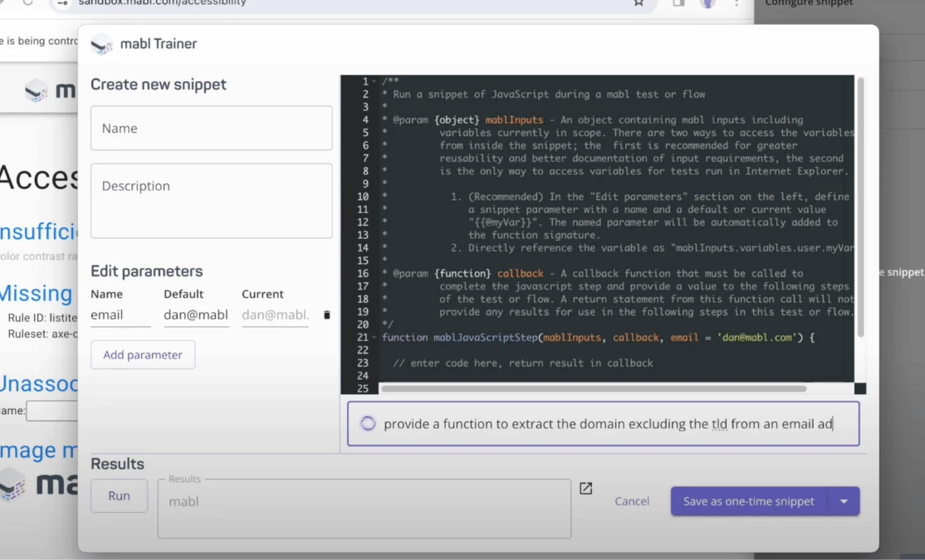Edit the parameter name email field
925x560 pixels.
[x=120, y=315]
